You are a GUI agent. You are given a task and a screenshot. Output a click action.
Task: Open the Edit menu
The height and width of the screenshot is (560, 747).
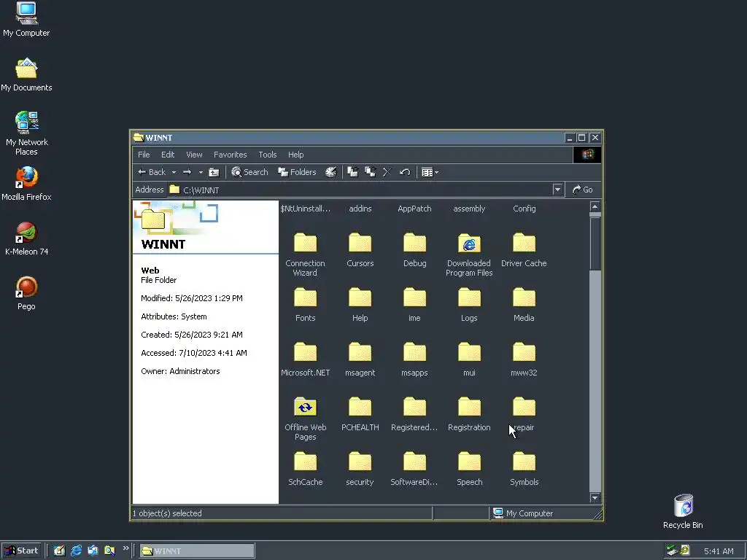tap(168, 155)
